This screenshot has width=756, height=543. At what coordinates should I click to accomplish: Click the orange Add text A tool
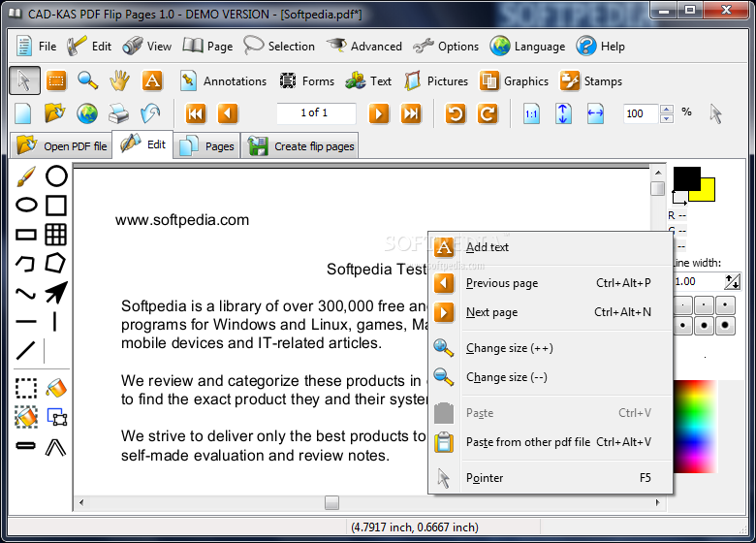[152, 80]
